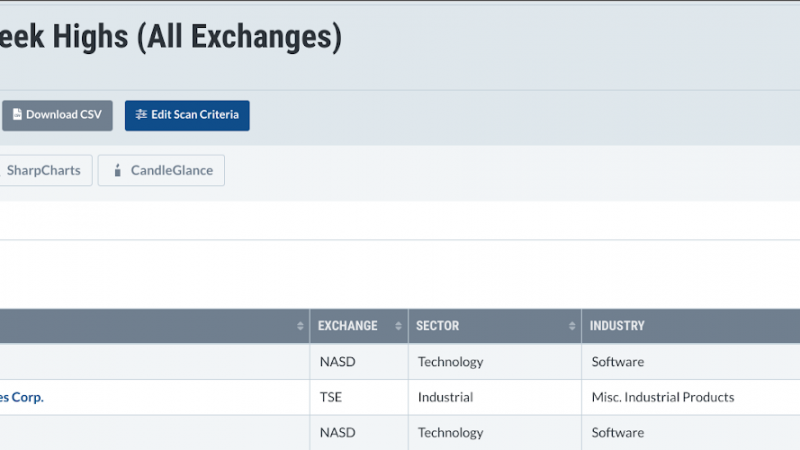This screenshot has height=450, width=800.
Task: Sort the name column using its arrows
Action: coord(300,326)
